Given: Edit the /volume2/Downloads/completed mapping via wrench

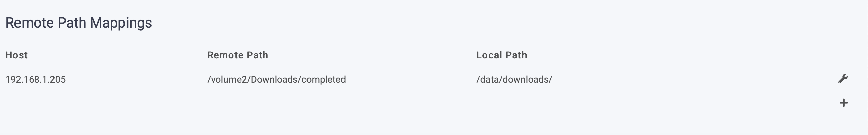Looking at the screenshot, I should [843, 79].
